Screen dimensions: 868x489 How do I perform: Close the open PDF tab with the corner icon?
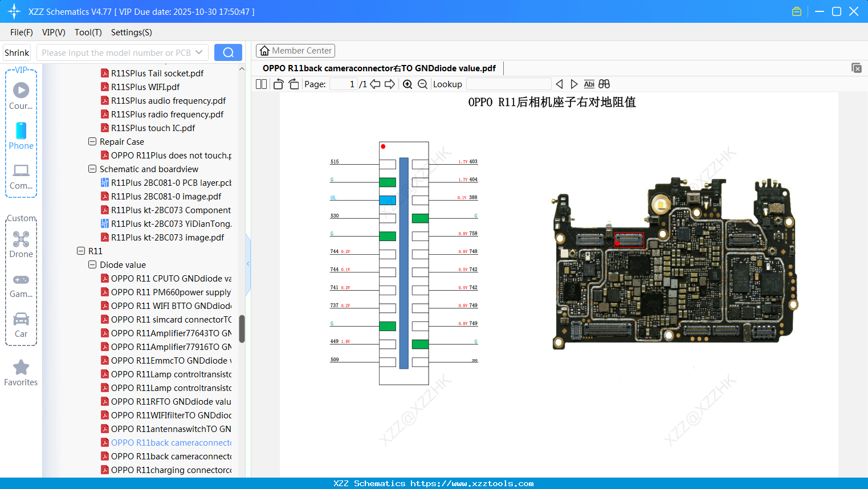coord(856,68)
